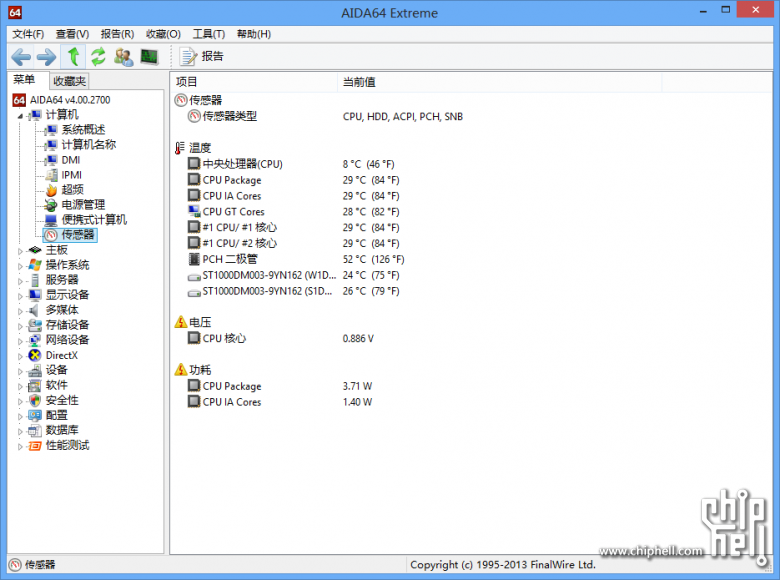Viewport: 780px width, 580px height.
Task: Open the 报告(R) menu
Action: [x=117, y=34]
